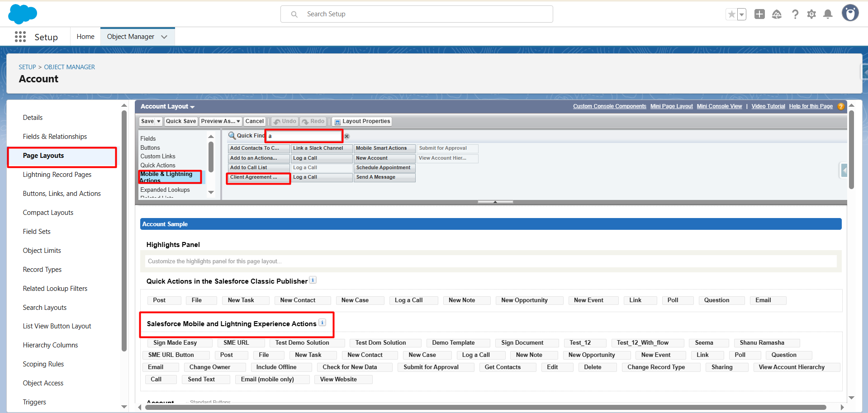868x413 pixels.
Task: Select Mobile & Lightning Actions palette category
Action: [166, 177]
